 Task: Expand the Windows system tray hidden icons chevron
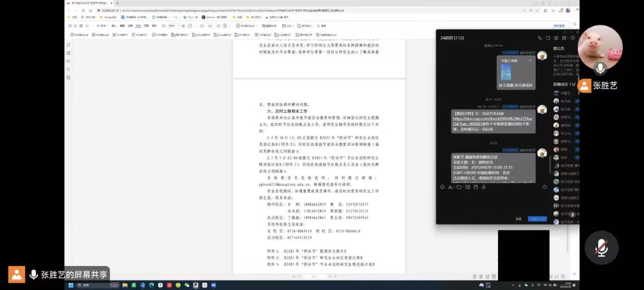click(x=513, y=285)
